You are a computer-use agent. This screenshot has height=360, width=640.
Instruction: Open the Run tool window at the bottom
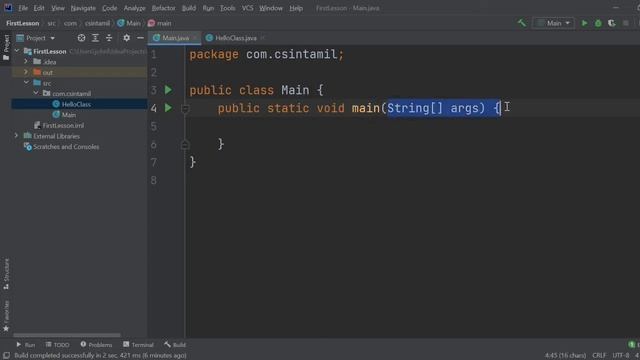click(x=25, y=345)
